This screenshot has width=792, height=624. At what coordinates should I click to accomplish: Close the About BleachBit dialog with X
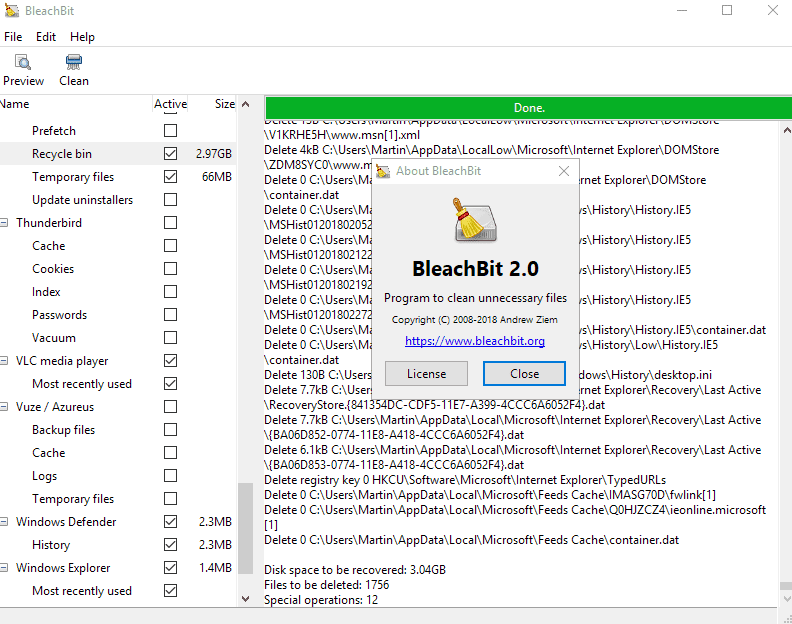[x=564, y=171]
